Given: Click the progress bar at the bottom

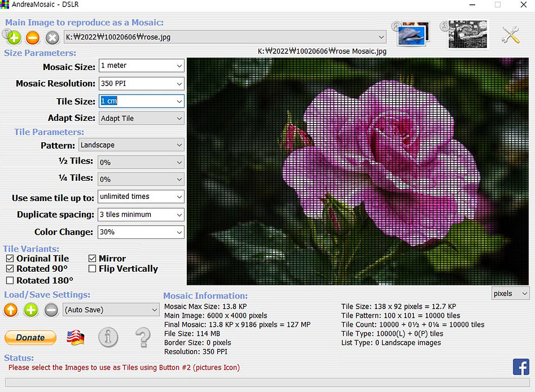Looking at the screenshot, I should (x=267, y=382).
